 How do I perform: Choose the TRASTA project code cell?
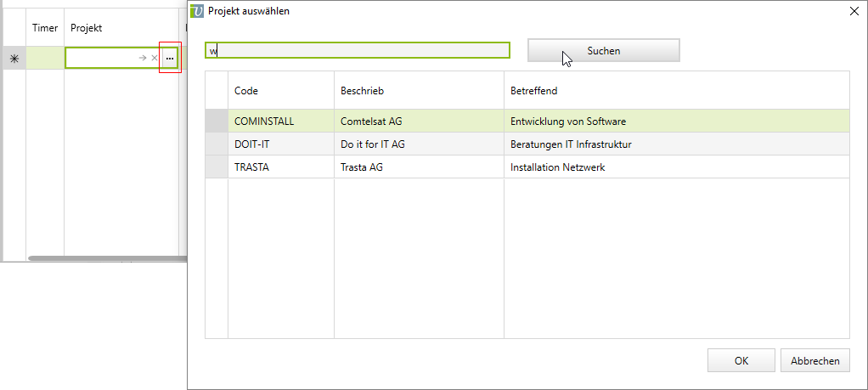tap(280, 167)
